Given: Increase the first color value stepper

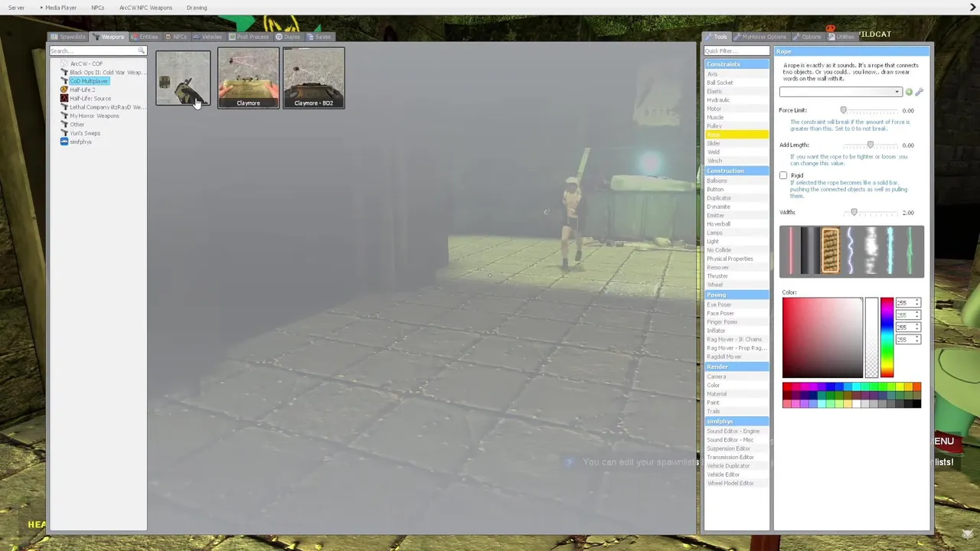Looking at the screenshot, I should (x=917, y=301).
